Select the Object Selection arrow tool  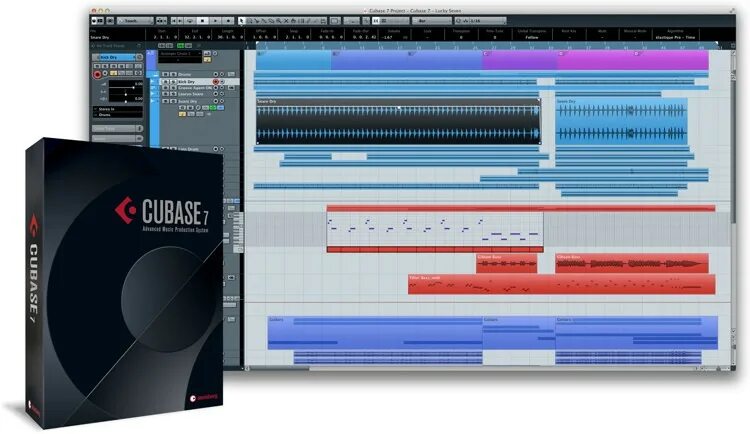click(242, 21)
